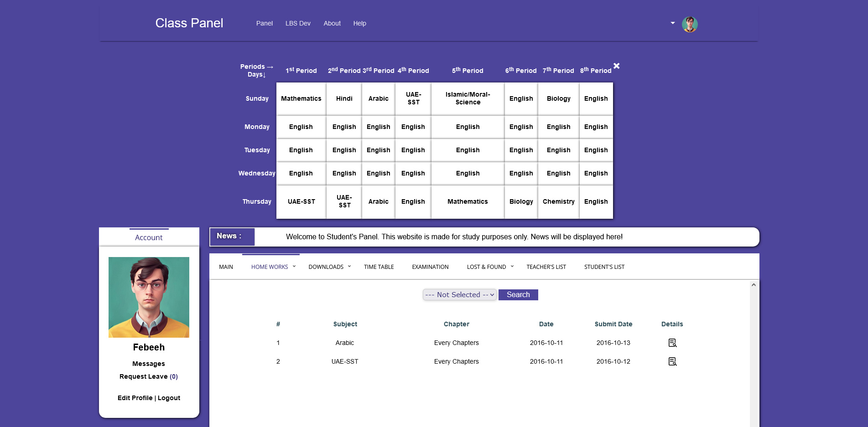Expand the Home Works tab menu
This screenshot has width=868, height=427.
click(x=273, y=267)
